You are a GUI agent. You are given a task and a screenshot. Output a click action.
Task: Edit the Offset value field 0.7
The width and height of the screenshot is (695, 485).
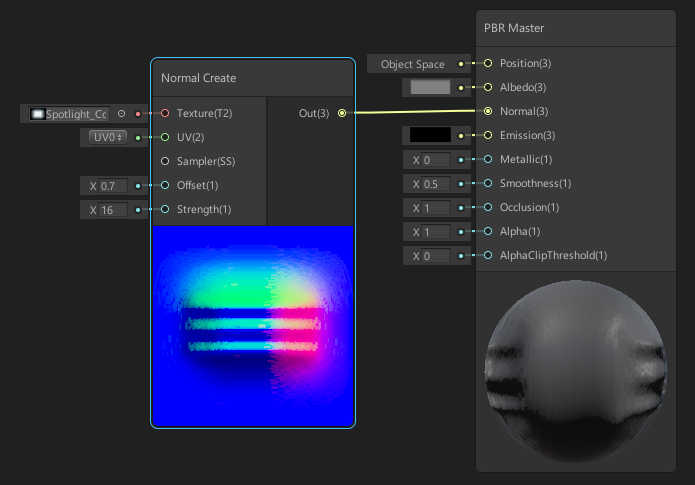[x=112, y=186]
